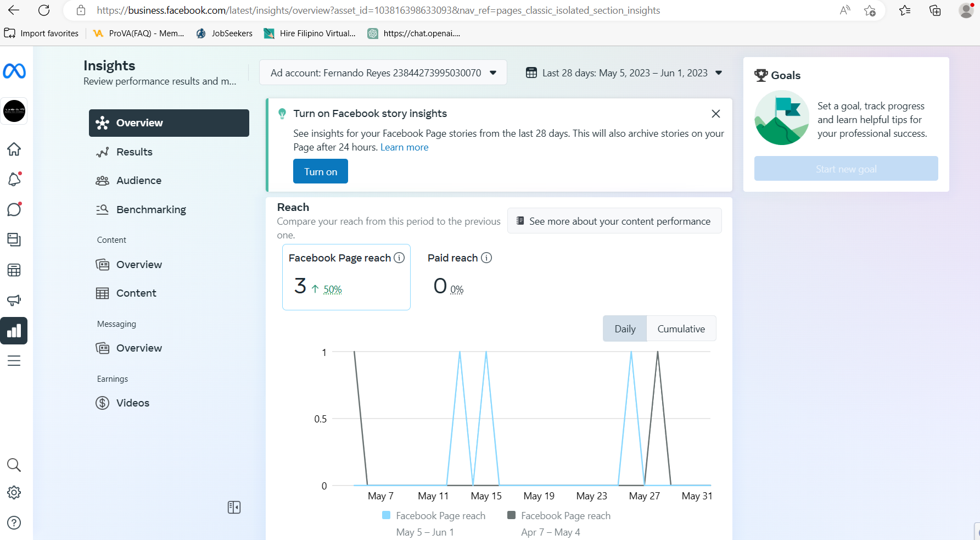Screen dimensions: 980x540
Task: Add page to favorites star icon
Action: coord(870,10)
